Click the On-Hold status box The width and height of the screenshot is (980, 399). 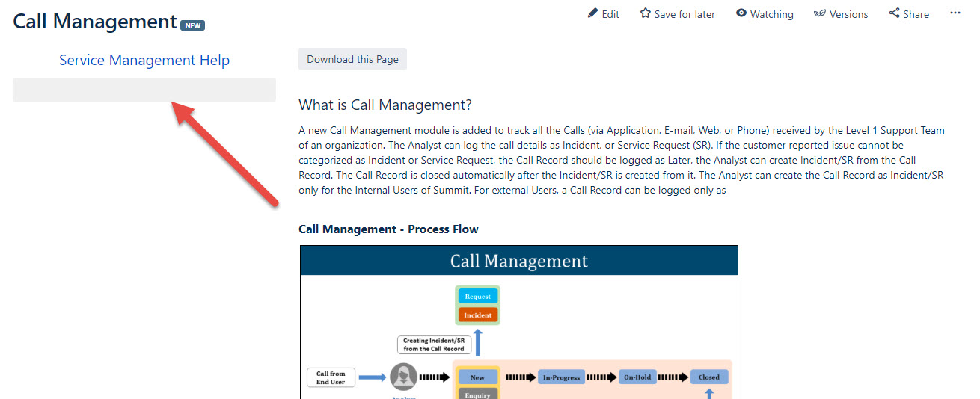coord(637,377)
